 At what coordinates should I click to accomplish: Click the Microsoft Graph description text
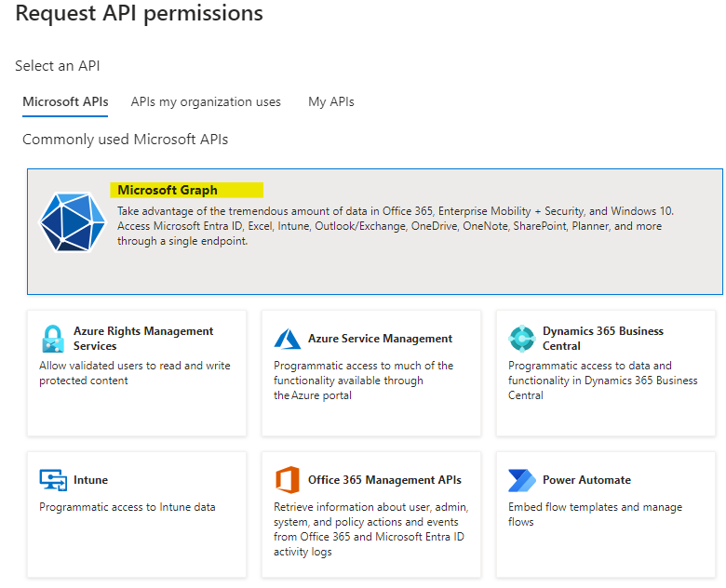[395, 226]
